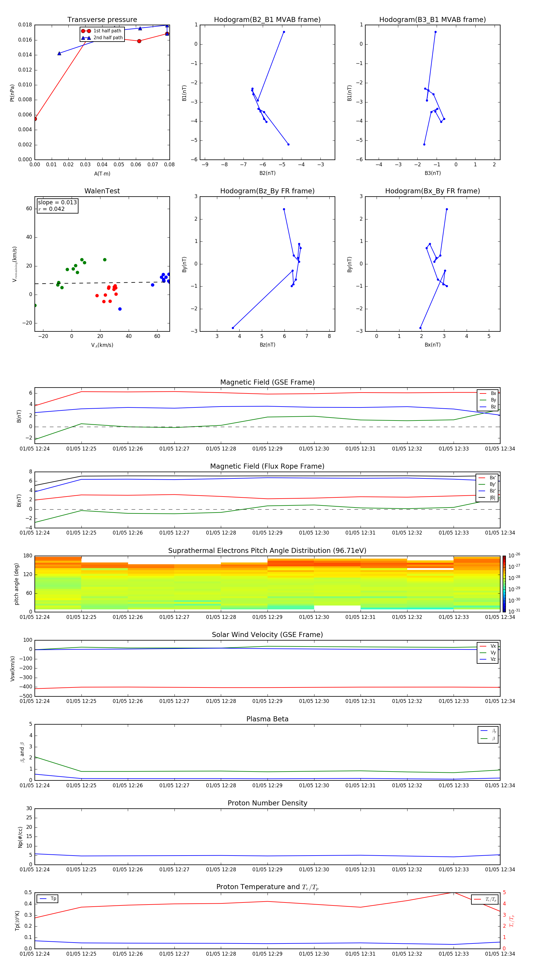The width and height of the screenshot is (535, 980).
Task: Click the 'B2(nT)' x-axis label
Action: [267, 173]
